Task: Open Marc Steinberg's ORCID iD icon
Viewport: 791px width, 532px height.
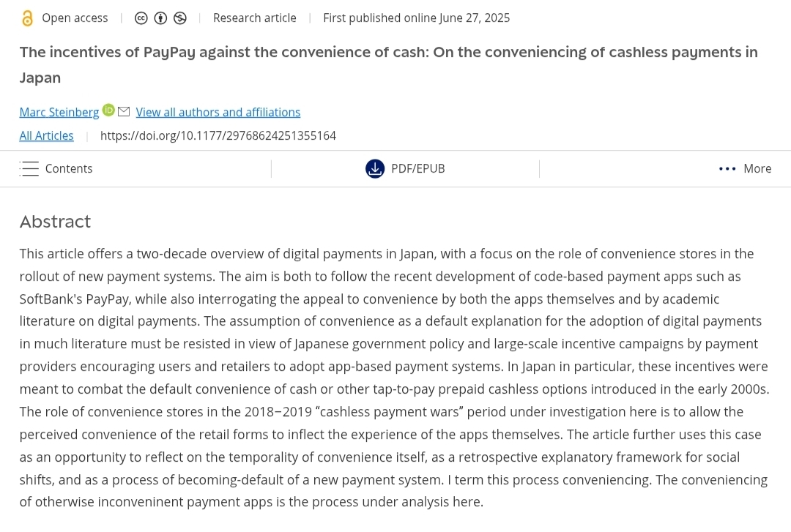Action: 108,110
